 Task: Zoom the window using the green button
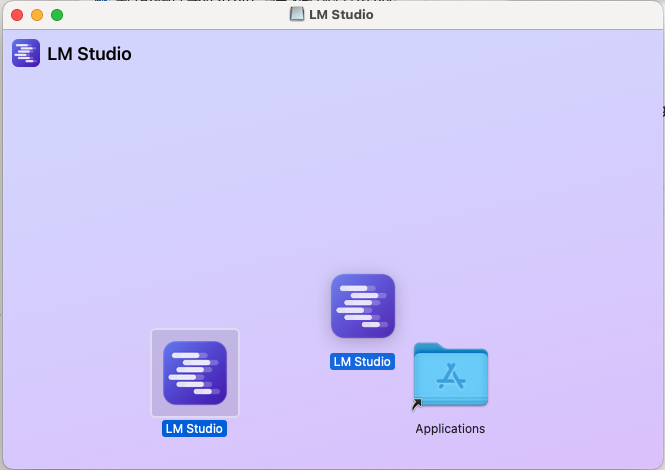57,15
